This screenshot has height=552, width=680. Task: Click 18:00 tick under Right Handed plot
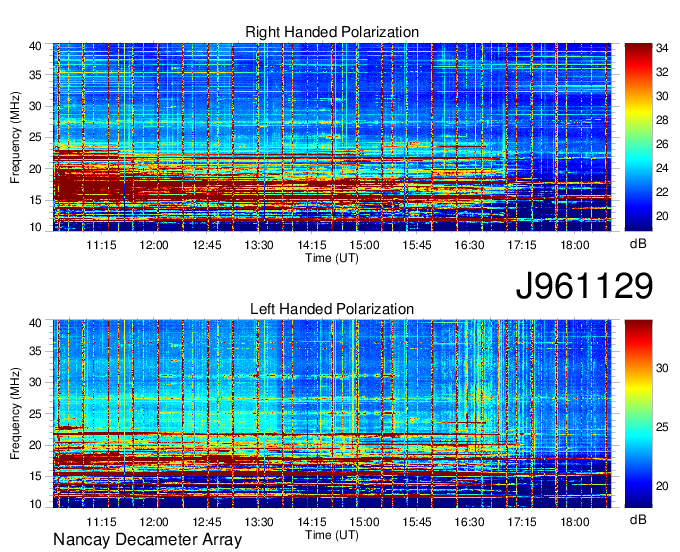pos(575,245)
